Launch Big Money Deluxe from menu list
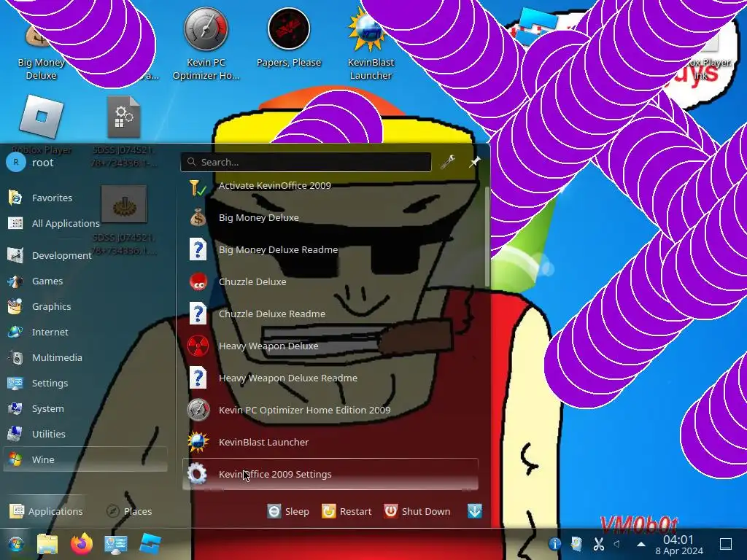This screenshot has width=747, height=560. [330, 217]
